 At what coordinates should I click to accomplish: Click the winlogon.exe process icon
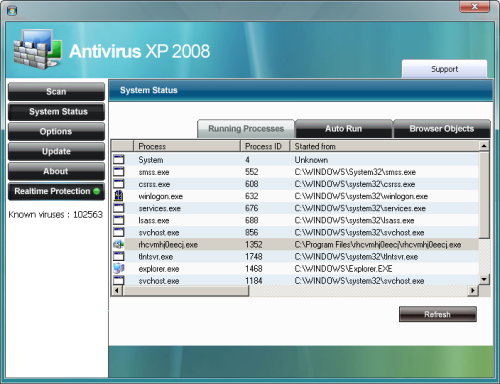pyautogui.click(x=118, y=196)
